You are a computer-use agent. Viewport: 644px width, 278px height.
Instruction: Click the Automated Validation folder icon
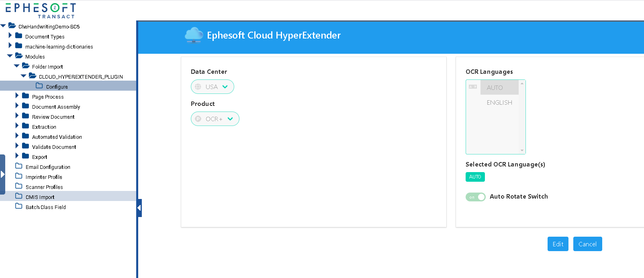tap(25, 136)
